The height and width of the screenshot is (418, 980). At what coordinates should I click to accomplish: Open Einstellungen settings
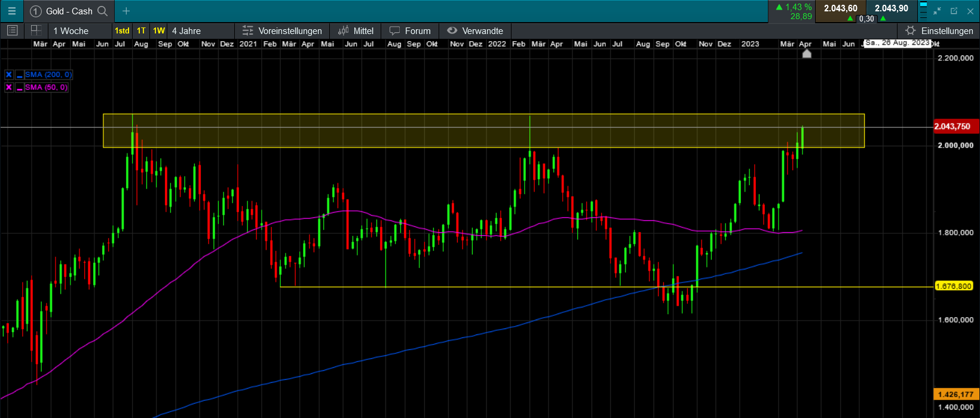939,31
